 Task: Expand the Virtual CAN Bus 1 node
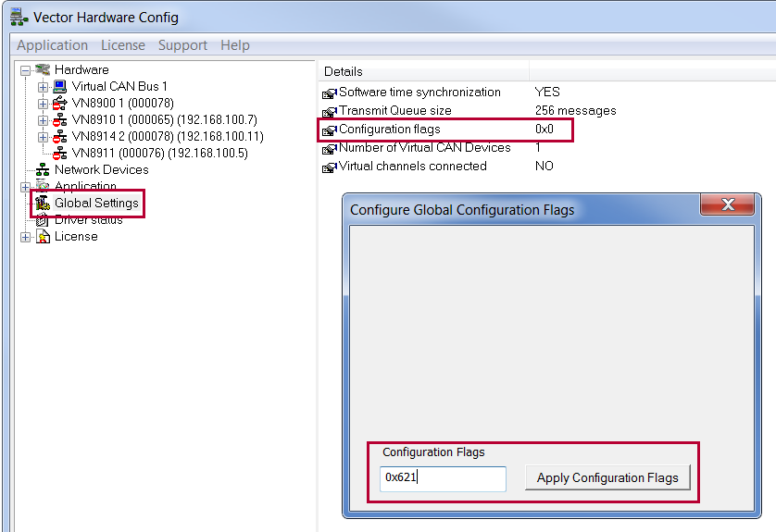point(43,87)
